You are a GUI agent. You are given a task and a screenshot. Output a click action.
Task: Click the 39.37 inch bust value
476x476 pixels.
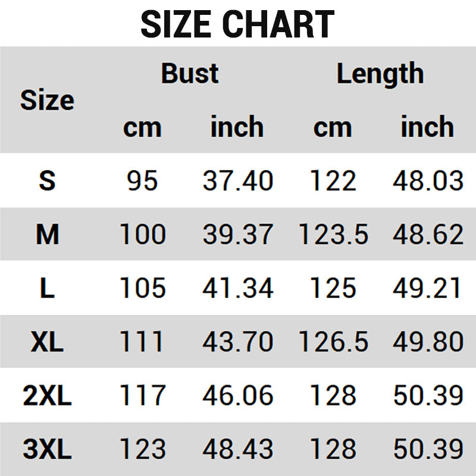(237, 234)
